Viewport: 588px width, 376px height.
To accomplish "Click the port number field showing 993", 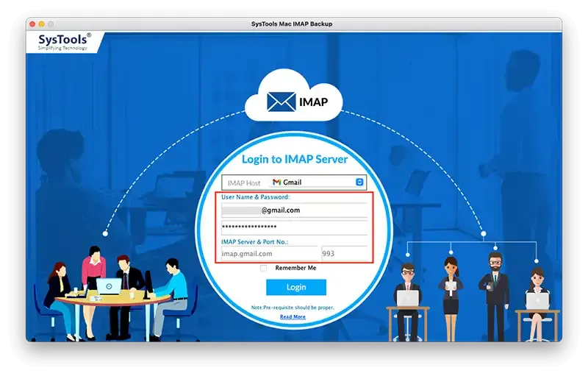I will pos(345,254).
